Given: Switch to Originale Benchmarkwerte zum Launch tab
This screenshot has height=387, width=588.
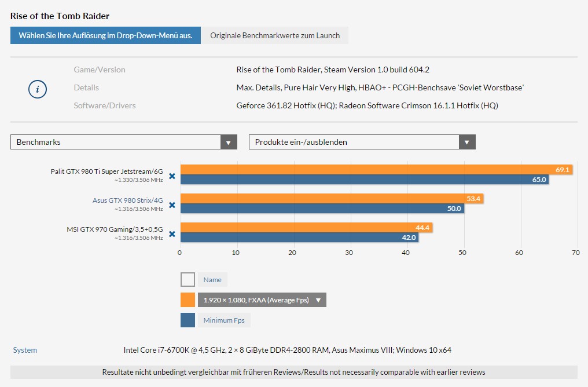Looking at the screenshot, I should [275, 35].
